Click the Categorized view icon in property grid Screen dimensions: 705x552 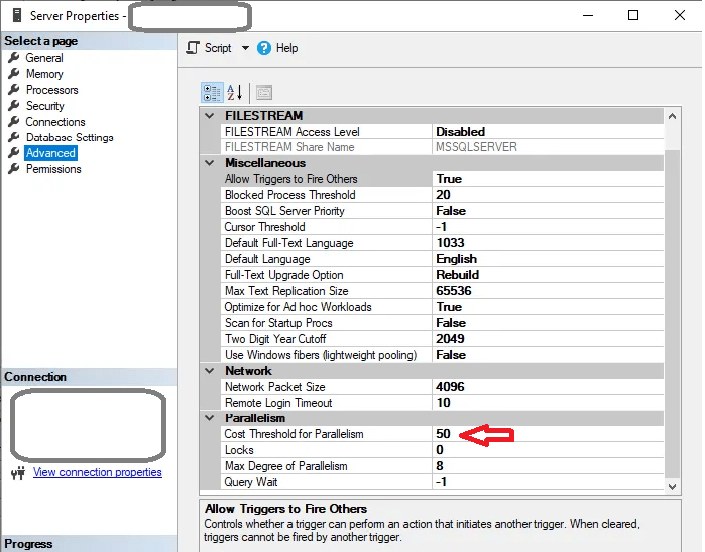[x=212, y=92]
